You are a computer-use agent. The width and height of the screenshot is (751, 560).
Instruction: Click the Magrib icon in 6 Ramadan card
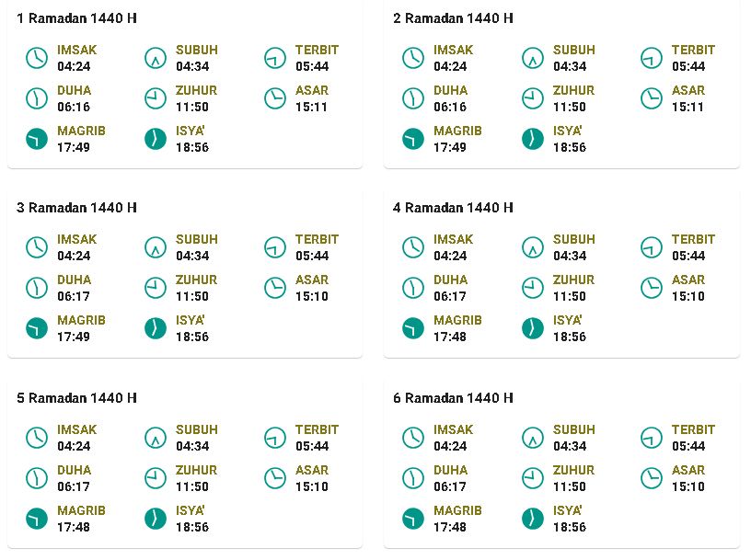tap(413, 519)
